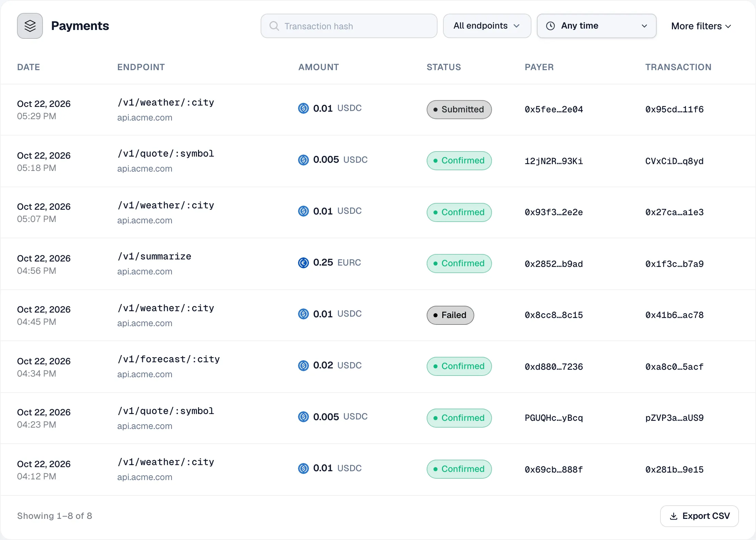Click the clock icon in Any time filter

click(x=550, y=26)
